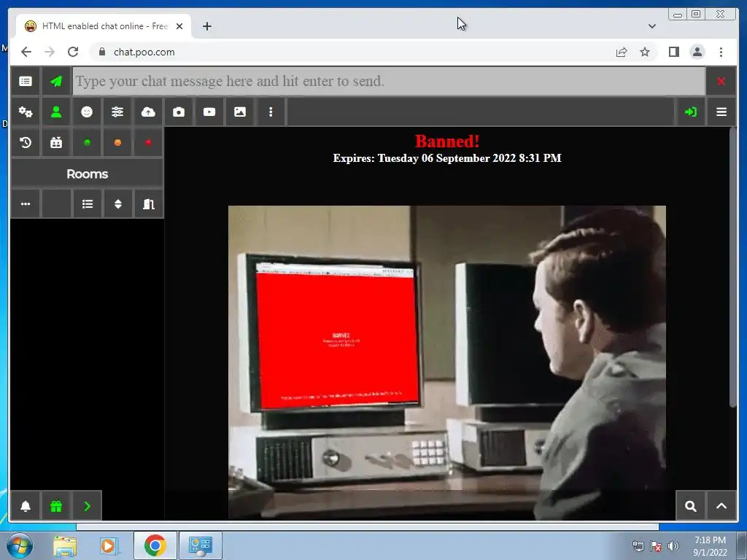Screen dimensions: 747x560
Task: Go forward in browser
Action: pyautogui.click(x=50, y=52)
